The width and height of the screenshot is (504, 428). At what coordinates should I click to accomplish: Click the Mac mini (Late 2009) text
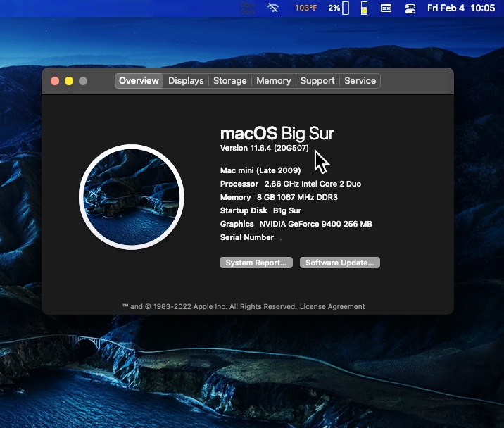click(260, 170)
